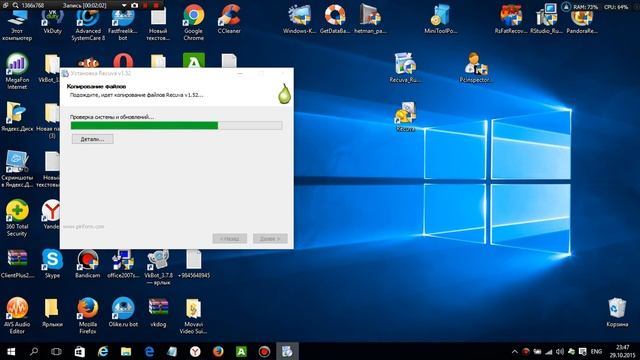
Task: Select the vkdog archive icon
Action: pos(158,312)
